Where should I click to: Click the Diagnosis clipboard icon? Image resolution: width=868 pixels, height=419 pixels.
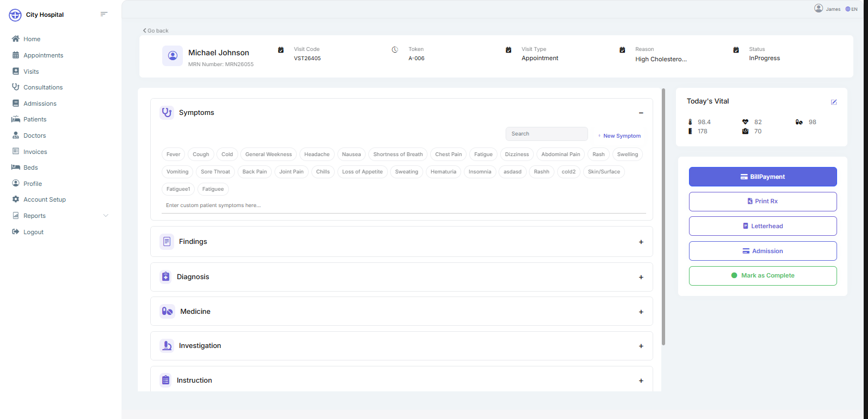[x=165, y=277]
